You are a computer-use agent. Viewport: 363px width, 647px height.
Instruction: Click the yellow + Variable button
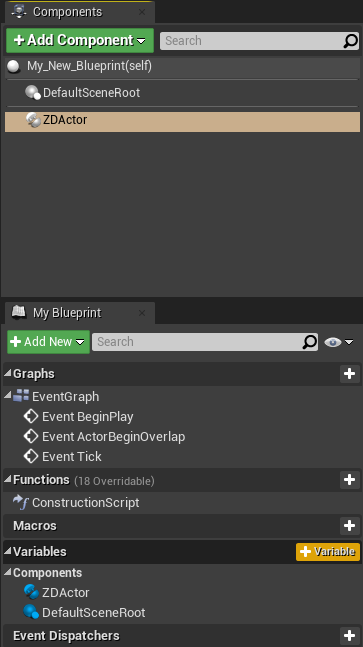328,552
